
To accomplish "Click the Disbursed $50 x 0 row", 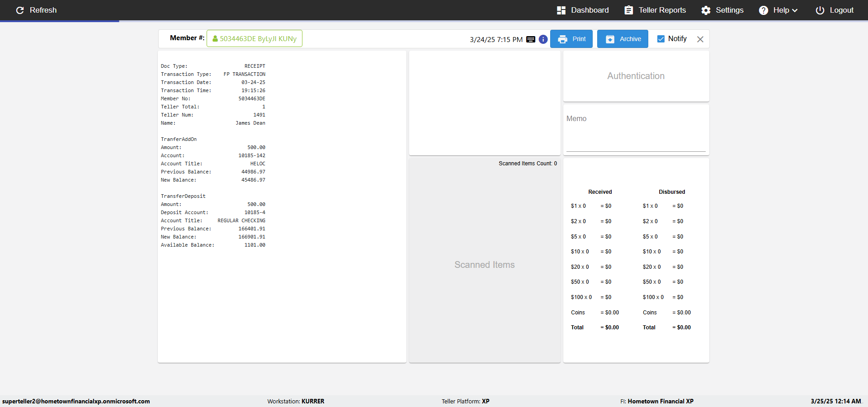I will [x=663, y=282].
